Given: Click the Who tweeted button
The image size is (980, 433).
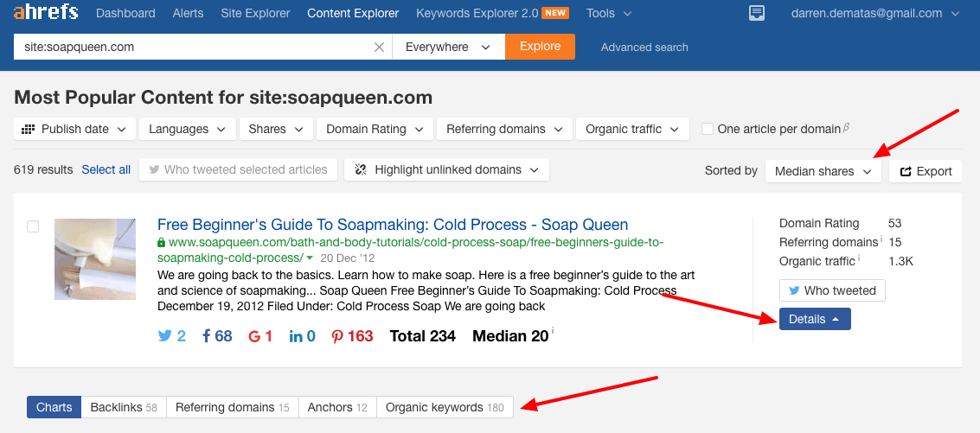Looking at the screenshot, I should tap(832, 290).
